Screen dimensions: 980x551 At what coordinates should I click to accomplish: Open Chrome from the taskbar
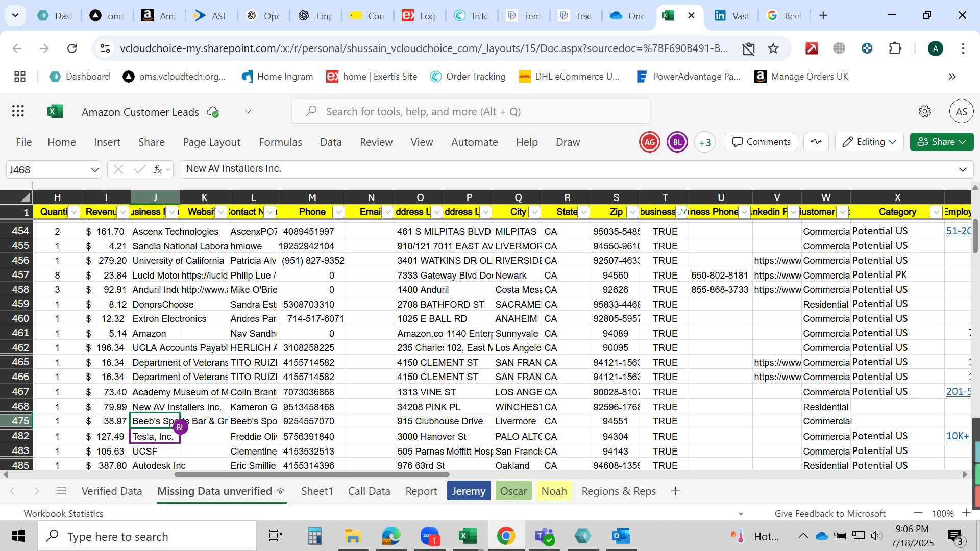click(x=506, y=536)
